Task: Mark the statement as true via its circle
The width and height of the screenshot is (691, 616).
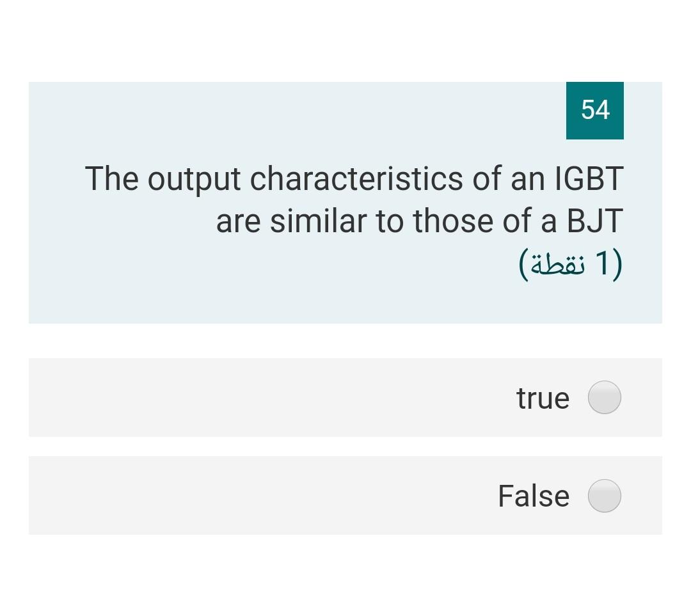Action: pos(604,397)
